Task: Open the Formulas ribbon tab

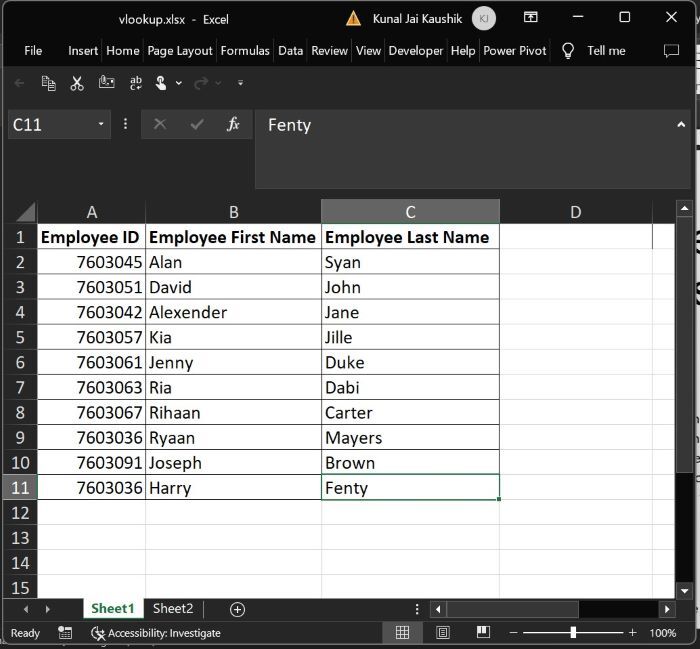Action: tap(245, 50)
